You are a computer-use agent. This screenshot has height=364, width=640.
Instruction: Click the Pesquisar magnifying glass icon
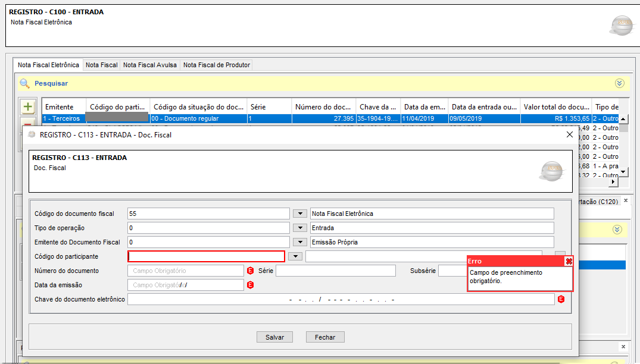tap(24, 83)
